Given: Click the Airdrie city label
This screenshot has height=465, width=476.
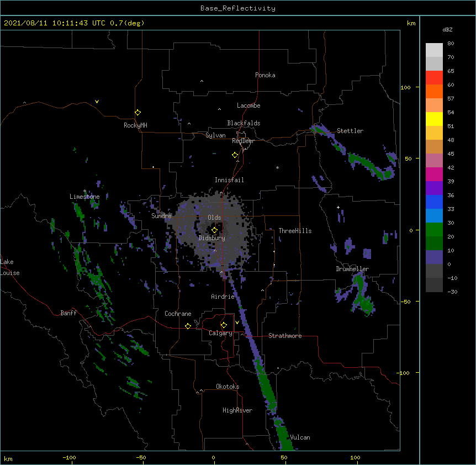Looking at the screenshot, I should point(223,297).
